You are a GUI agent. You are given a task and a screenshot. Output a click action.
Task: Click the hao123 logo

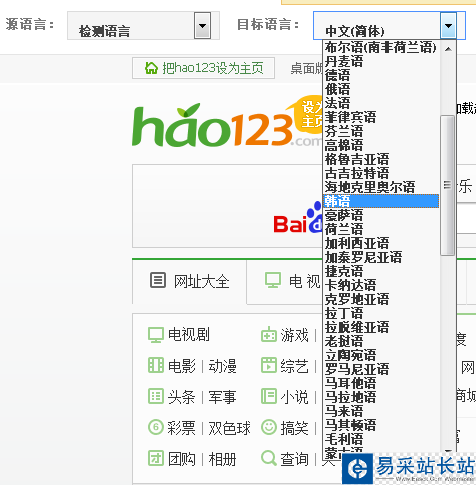[212, 126]
